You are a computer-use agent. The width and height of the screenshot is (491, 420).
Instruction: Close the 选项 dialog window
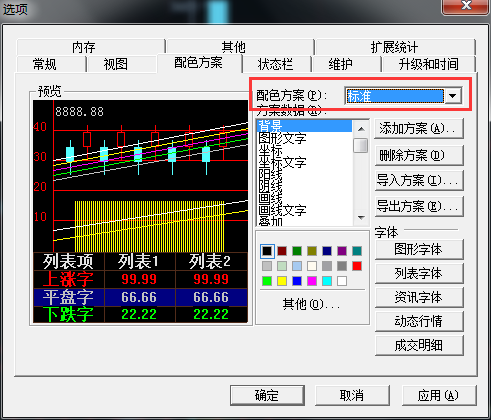(466, 6)
